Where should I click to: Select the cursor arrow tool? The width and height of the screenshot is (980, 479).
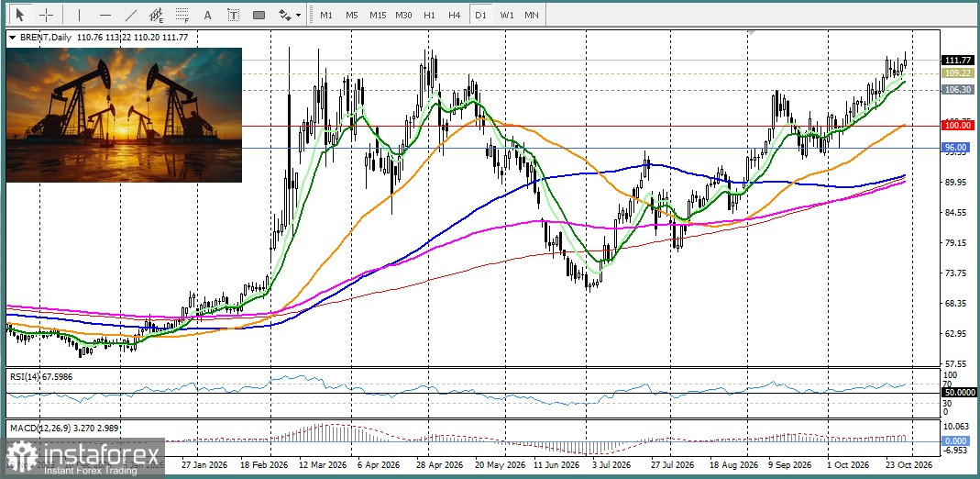click(20, 15)
